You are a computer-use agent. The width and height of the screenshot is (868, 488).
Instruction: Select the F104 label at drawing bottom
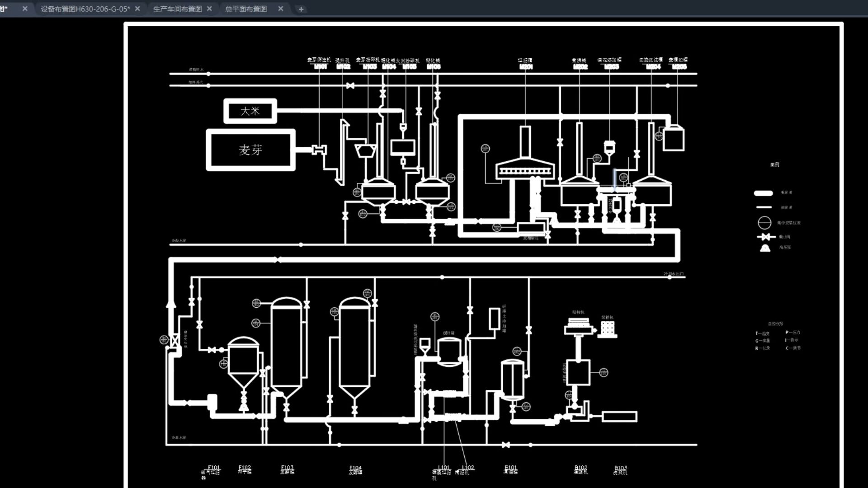[x=355, y=468]
